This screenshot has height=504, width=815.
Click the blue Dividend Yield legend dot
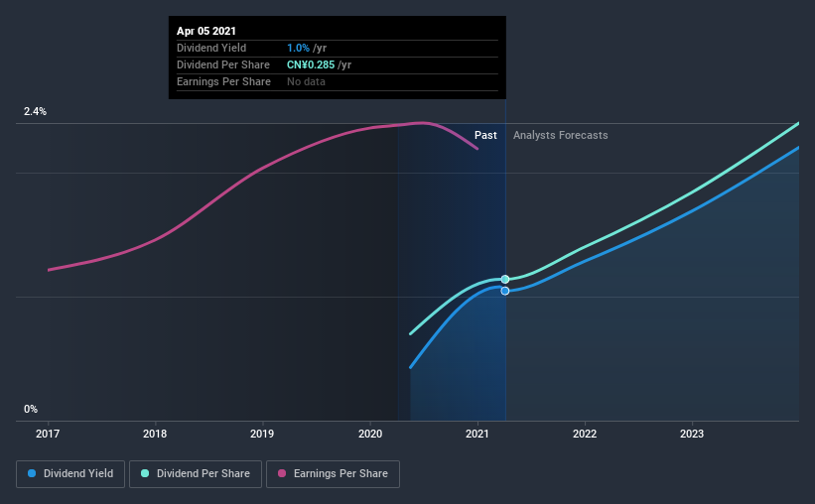pyautogui.click(x=32, y=473)
